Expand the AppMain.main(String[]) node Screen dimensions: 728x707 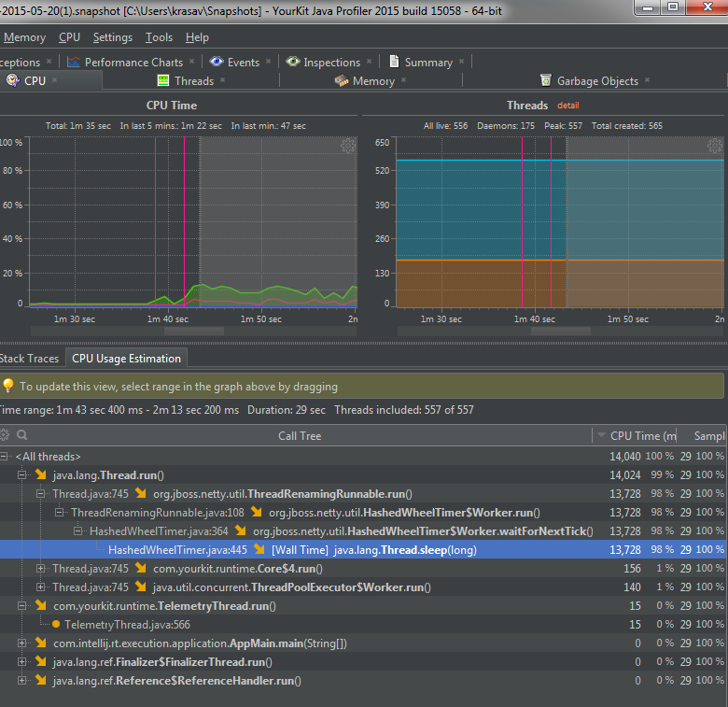pos(21,643)
